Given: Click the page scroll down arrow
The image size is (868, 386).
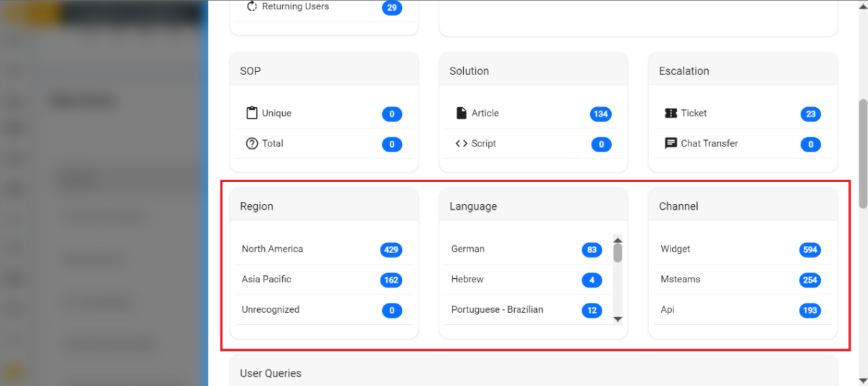Looking at the screenshot, I should [x=862, y=380].
